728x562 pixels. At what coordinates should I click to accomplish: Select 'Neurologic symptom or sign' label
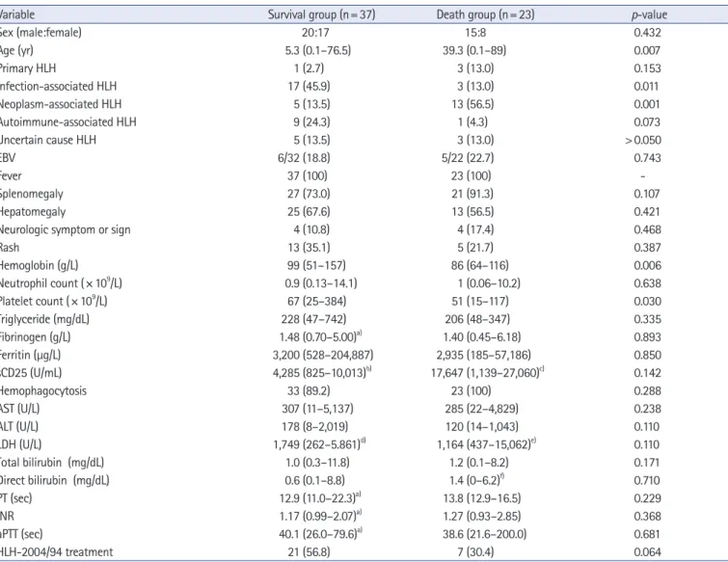[65, 230]
